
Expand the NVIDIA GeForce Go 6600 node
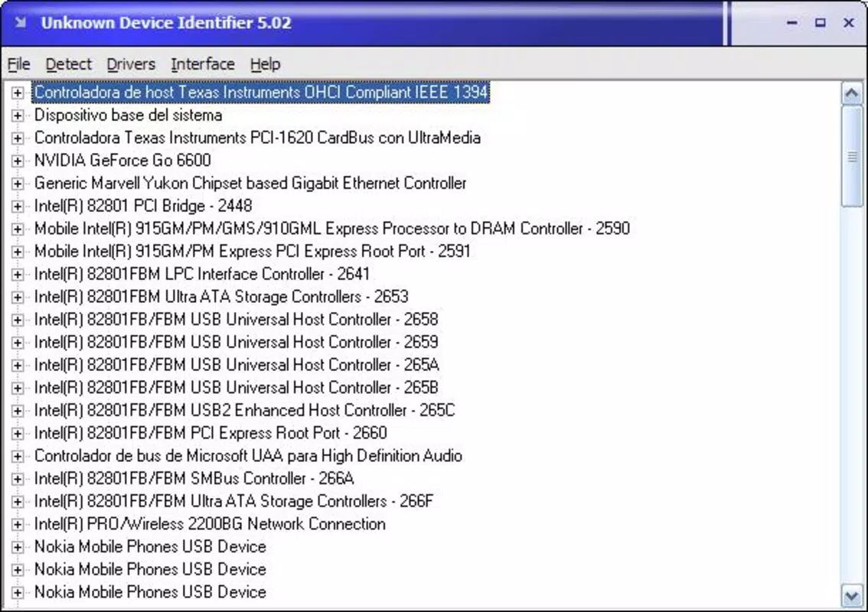pyautogui.click(x=18, y=161)
